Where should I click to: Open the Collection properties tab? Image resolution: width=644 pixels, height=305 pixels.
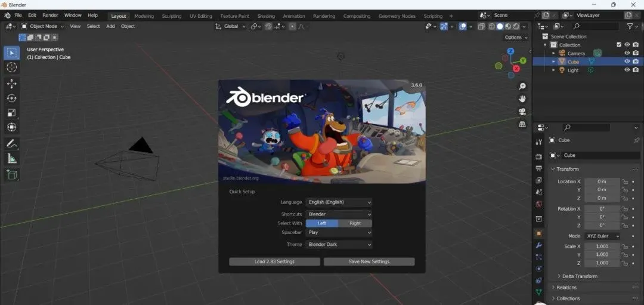pyautogui.click(x=539, y=218)
